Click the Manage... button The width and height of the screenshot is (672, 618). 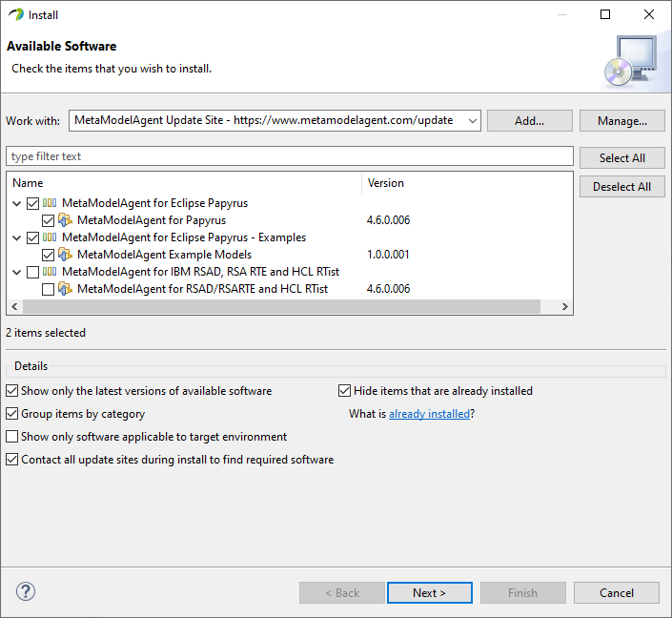pos(622,121)
